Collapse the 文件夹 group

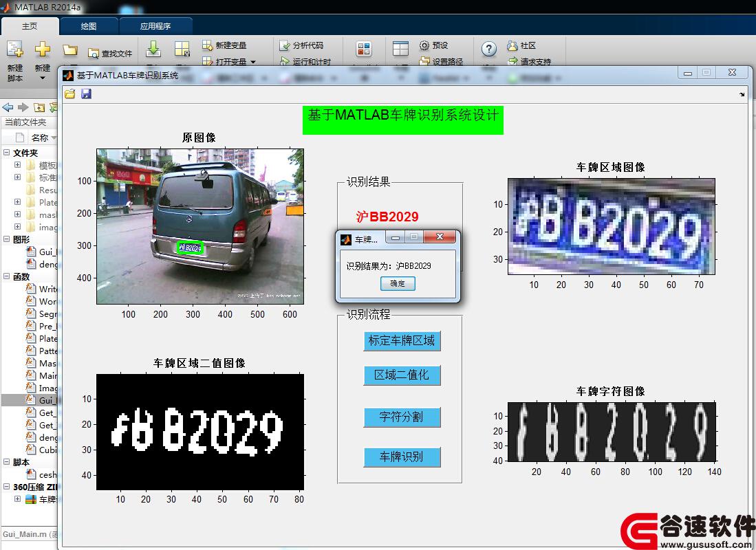point(7,153)
